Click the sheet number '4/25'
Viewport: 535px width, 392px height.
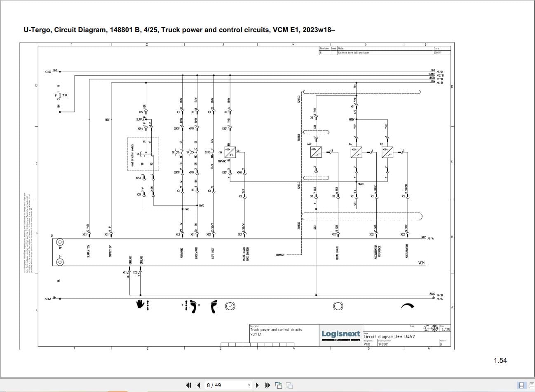[445, 329]
